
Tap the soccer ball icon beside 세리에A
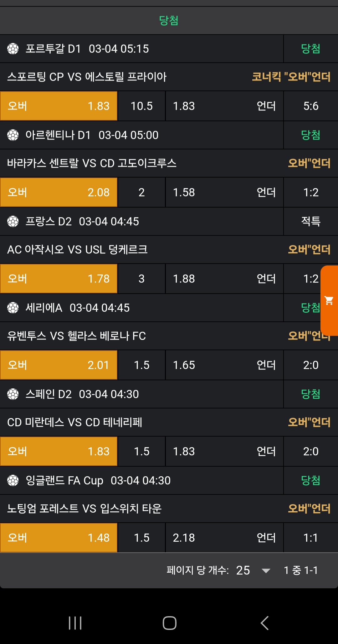[13, 308]
